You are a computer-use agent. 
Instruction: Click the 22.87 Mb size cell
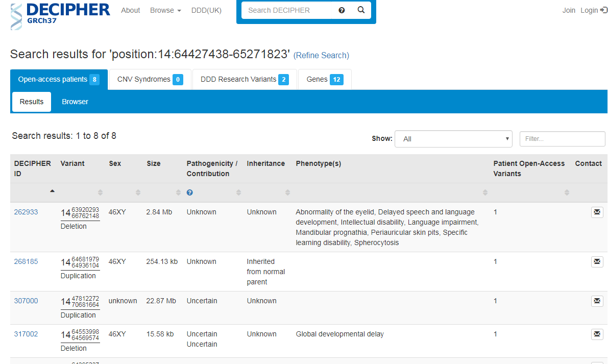pyautogui.click(x=161, y=301)
